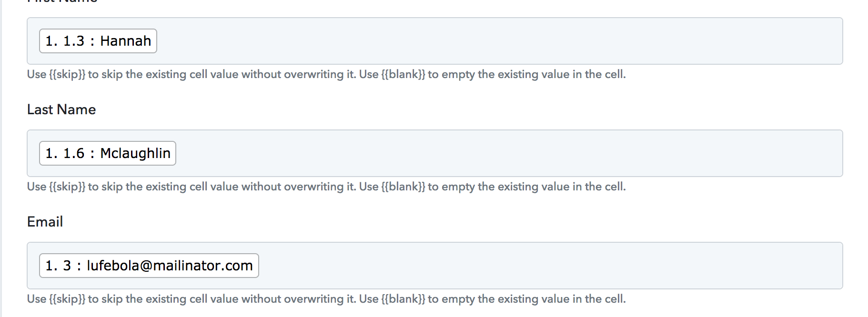Click {{skip}} in hint below Last Name field

point(67,187)
